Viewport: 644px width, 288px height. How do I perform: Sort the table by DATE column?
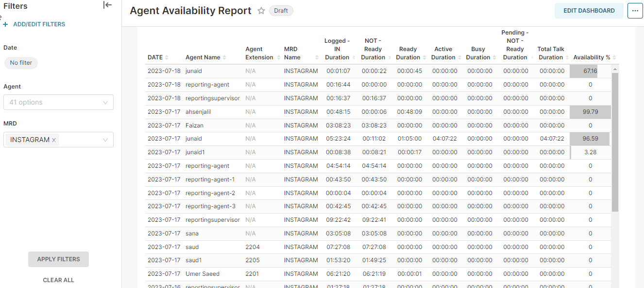pos(168,57)
